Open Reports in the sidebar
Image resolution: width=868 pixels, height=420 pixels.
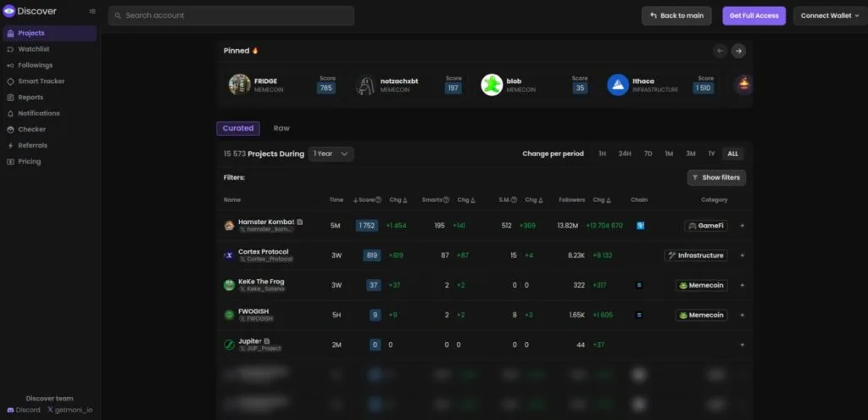pos(50,98)
